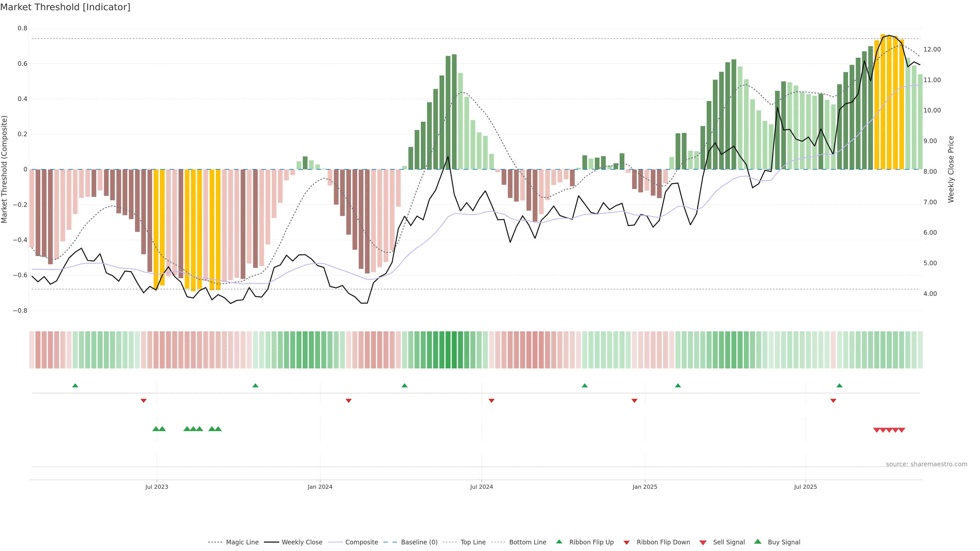Click Top Line legend label

click(473, 542)
